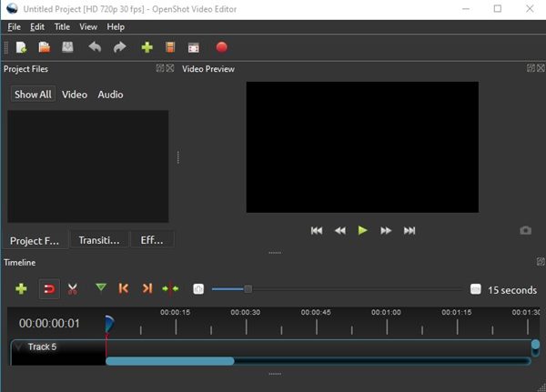Filter project files by Video
This screenshot has width=546, height=392.
click(x=75, y=95)
